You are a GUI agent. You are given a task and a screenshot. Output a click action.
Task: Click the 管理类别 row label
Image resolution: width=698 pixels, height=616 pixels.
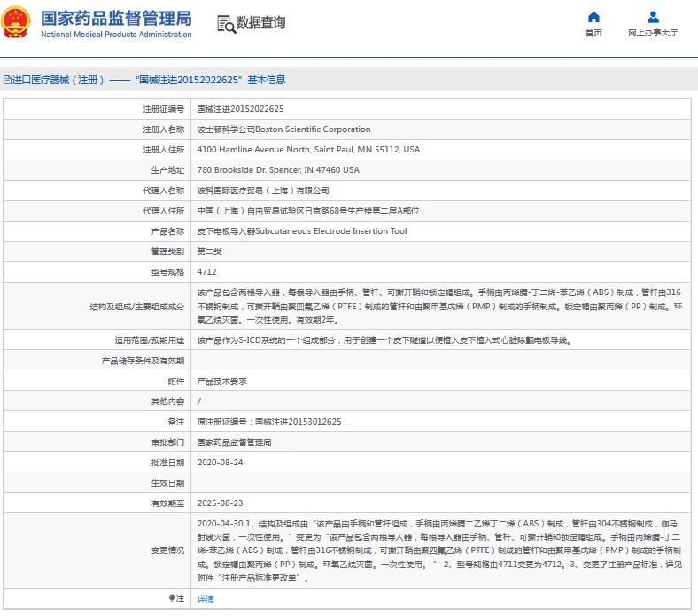point(167,252)
